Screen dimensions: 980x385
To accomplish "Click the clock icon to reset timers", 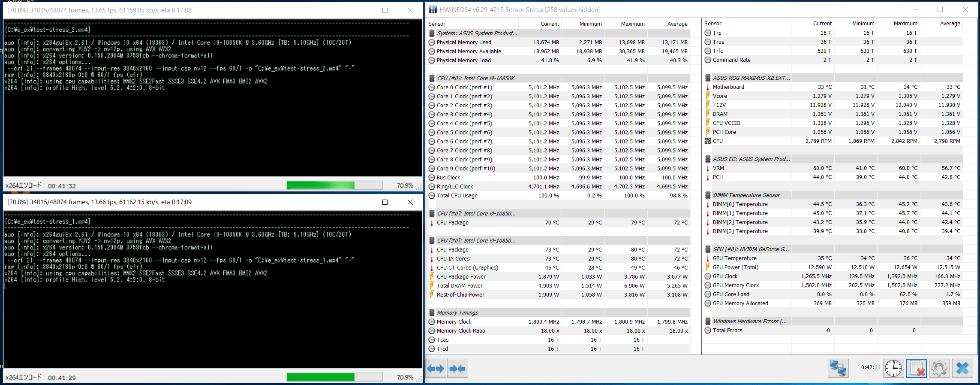I will (894, 368).
